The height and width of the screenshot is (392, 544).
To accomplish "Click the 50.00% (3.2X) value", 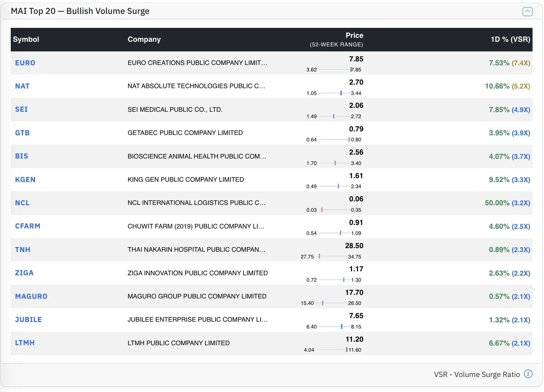I will point(508,203).
